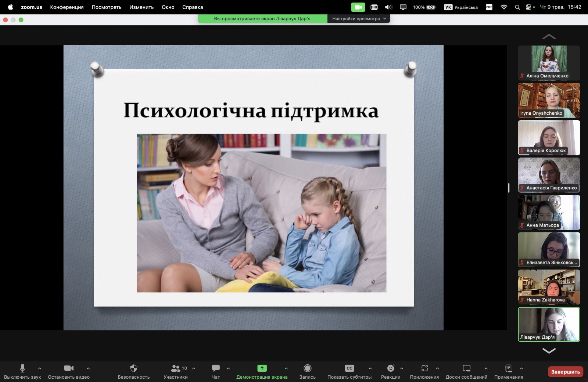This screenshot has height=382, width=588.
Task: Select Аліна Омельченко video thumbnail
Action: pyautogui.click(x=549, y=63)
